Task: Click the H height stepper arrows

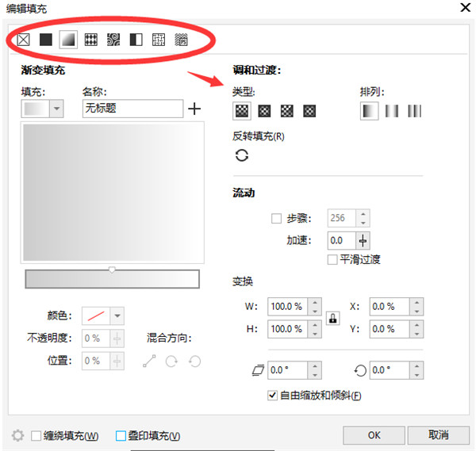Action: (x=315, y=329)
